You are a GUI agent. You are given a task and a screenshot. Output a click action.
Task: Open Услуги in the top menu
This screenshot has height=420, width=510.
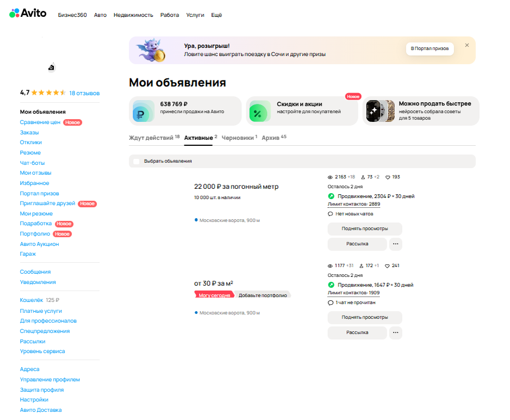[195, 15]
